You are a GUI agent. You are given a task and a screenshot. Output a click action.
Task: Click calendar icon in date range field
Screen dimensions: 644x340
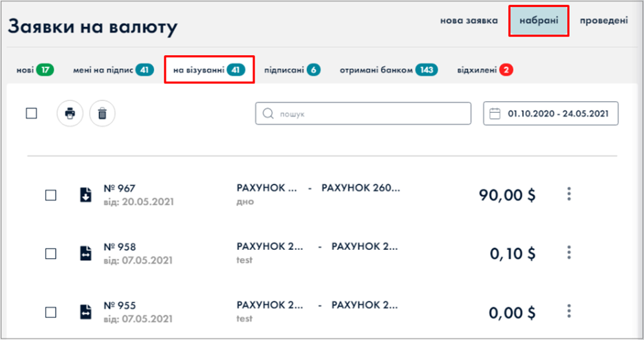(x=495, y=114)
